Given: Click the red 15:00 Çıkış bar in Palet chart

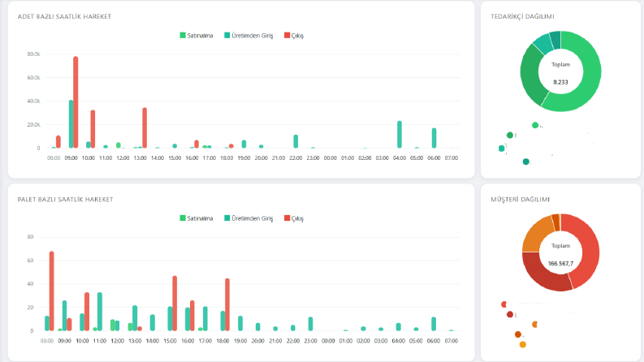Looking at the screenshot, I should [x=175, y=304].
